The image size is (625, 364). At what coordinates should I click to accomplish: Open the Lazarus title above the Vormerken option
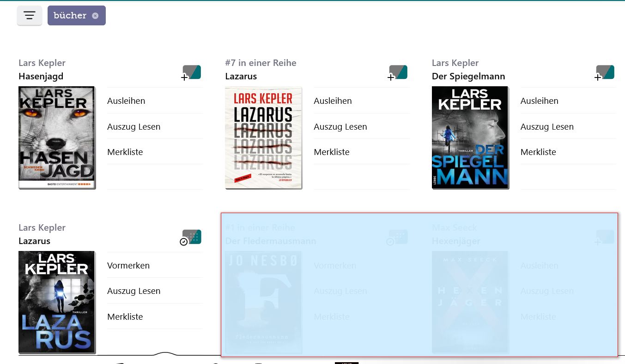tap(35, 241)
